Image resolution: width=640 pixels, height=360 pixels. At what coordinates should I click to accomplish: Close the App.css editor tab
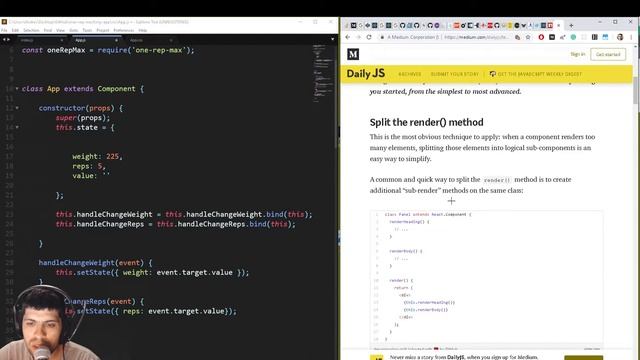171,40
